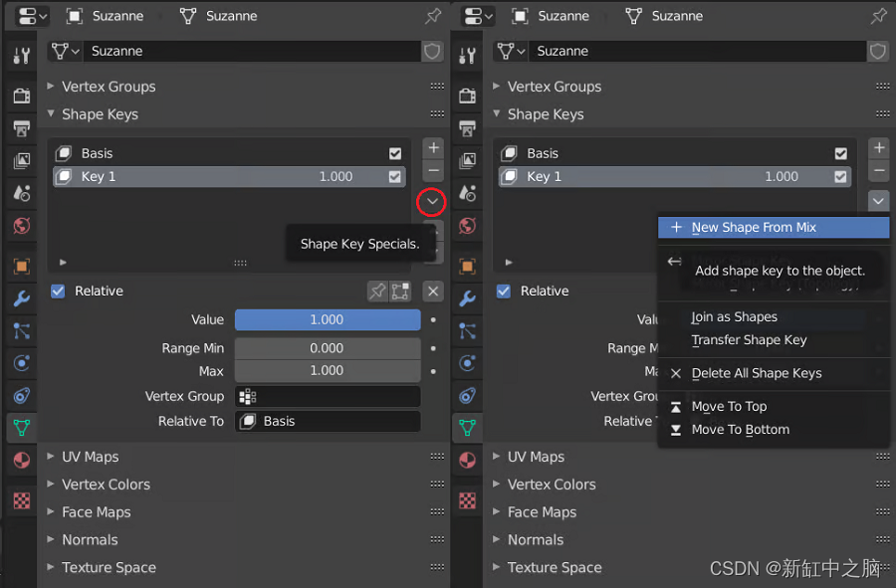Expand Face Maps section in right panel

542,512
